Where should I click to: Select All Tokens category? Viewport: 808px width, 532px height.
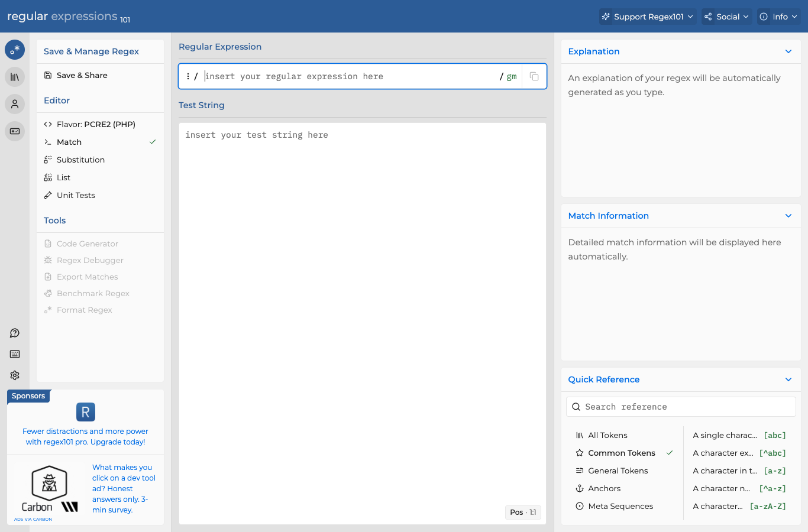click(624, 435)
